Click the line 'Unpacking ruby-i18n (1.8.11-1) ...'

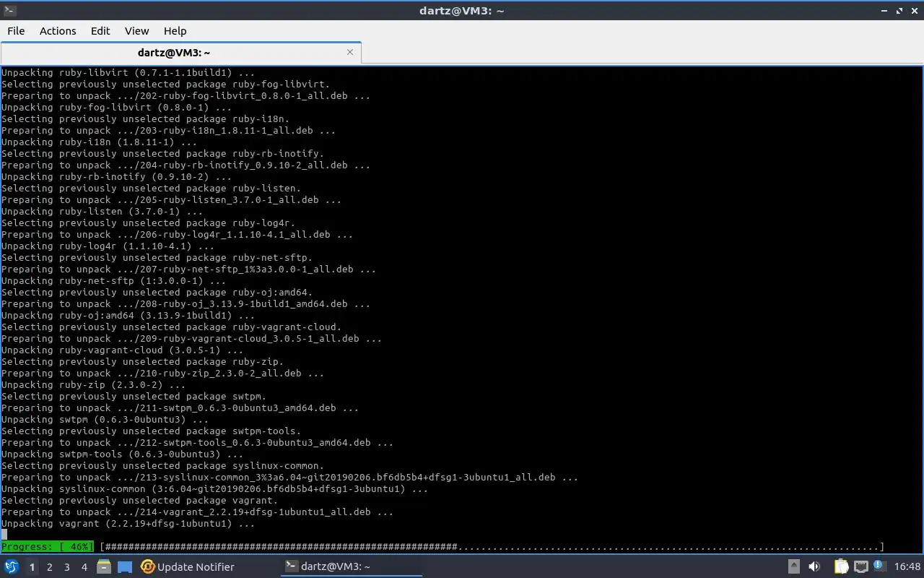pyautogui.click(x=100, y=142)
